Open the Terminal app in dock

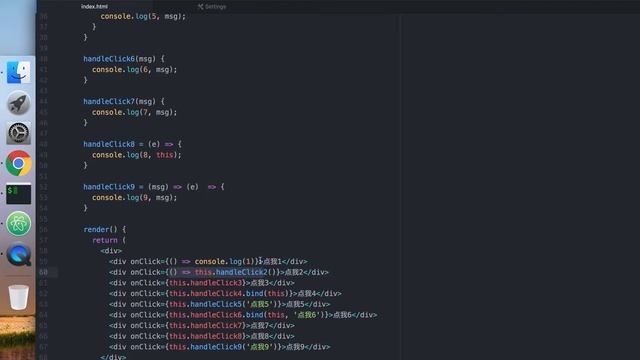click(18, 193)
